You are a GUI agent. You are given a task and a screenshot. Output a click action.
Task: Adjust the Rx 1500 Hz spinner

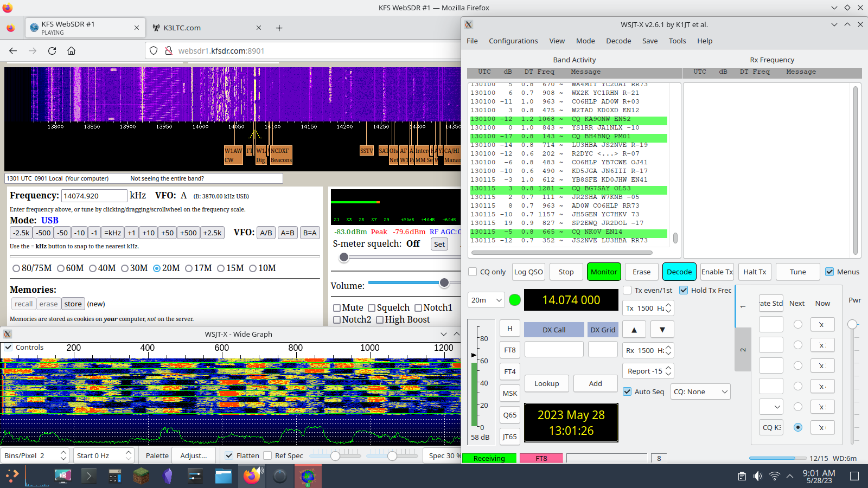tap(648, 350)
